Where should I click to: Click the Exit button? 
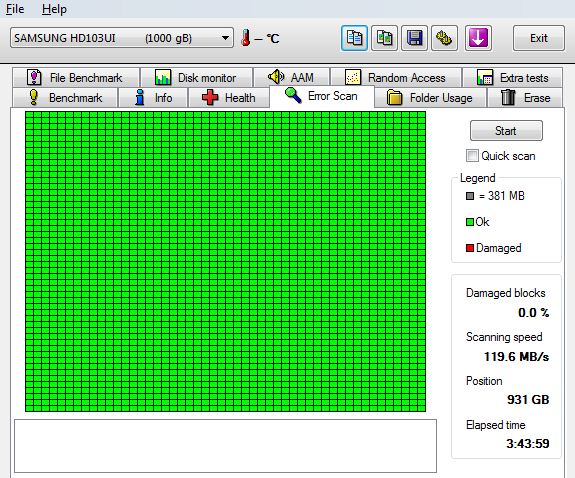(x=538, y=38)
